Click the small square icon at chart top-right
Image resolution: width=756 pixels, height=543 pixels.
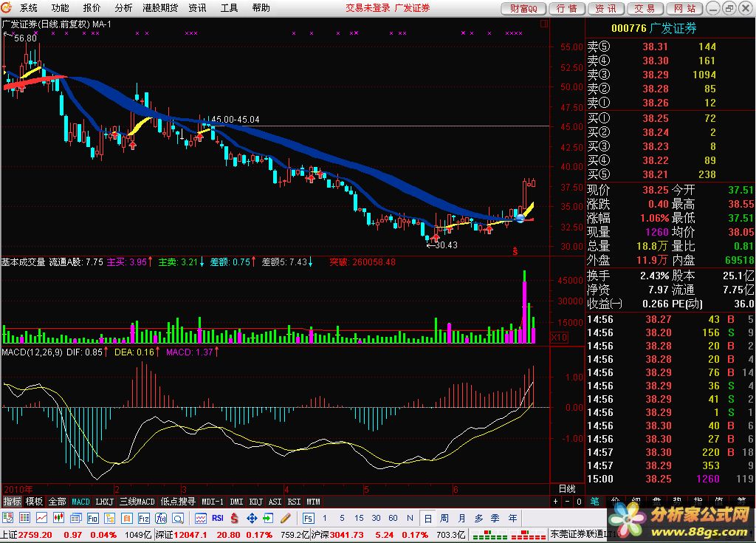(544, 24)
